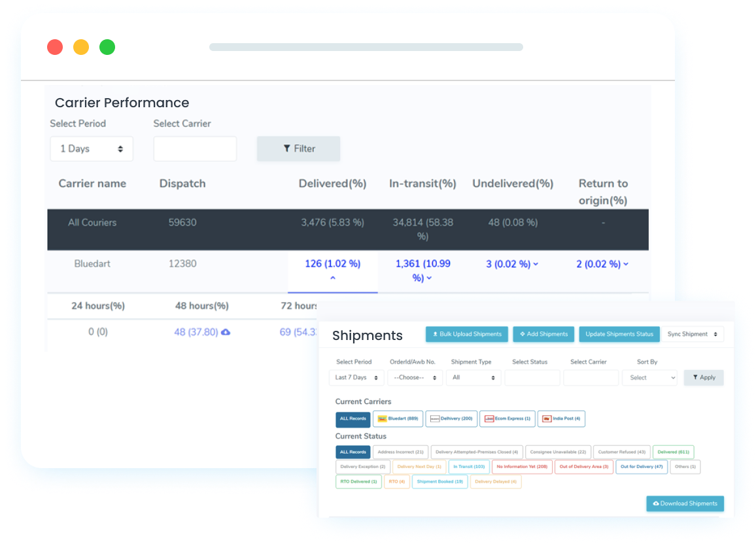
Task: Click the Add Shipments button
Action: pyautogui.click(x=543, y=334)
